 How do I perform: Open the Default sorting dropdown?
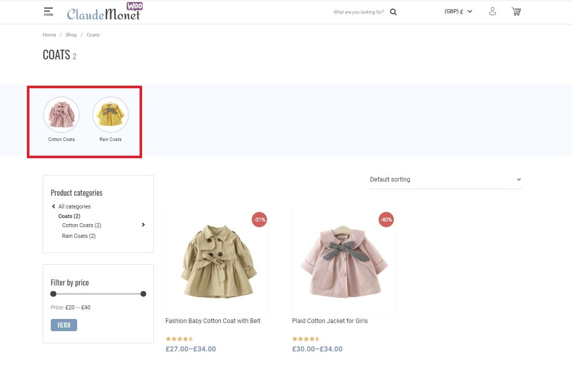click(x=446, y=180)
